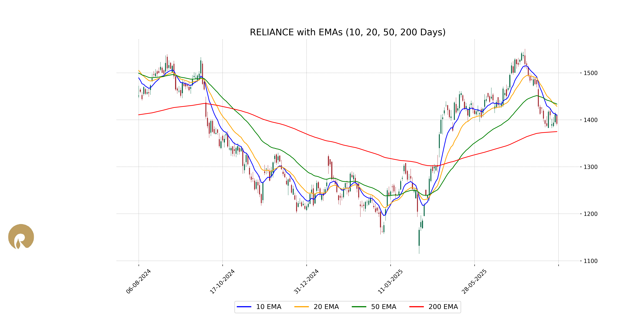Click the Reliance logo icon
644x322 pixels.
(21, 237)
